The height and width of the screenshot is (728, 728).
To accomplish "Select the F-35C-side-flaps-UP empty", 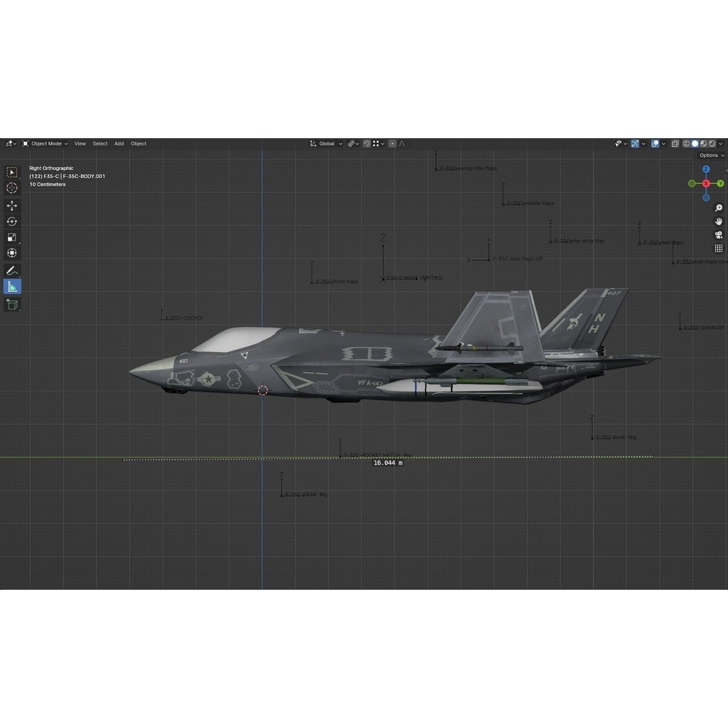I will tap(517, 259).
